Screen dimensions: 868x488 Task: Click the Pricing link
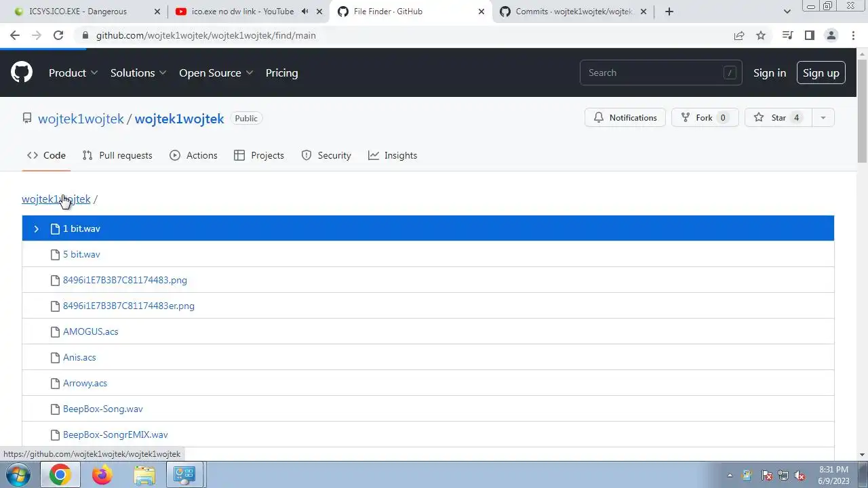pos(281,73)
